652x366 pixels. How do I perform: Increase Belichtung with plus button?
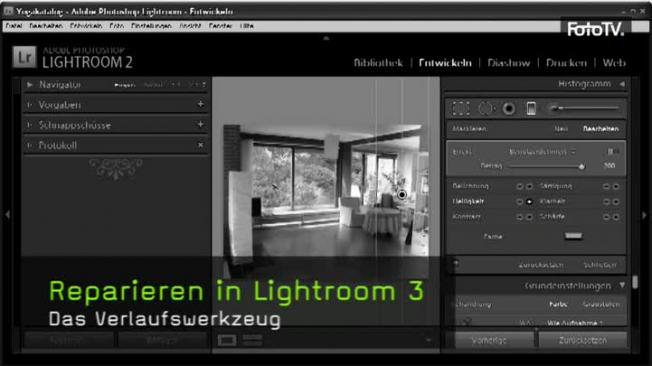(529, 186)
